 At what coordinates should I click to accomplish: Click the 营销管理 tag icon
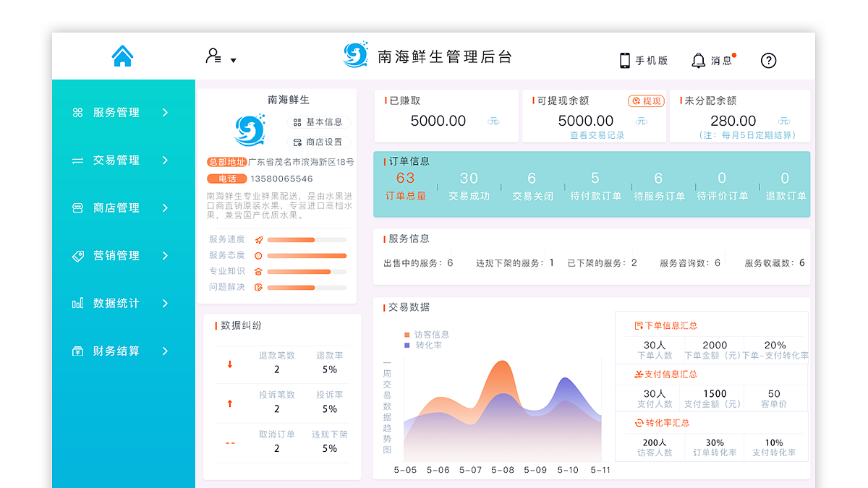[77, 255]
